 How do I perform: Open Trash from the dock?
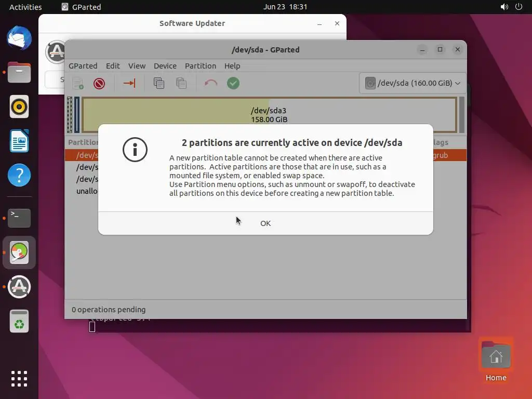point(19,321)
